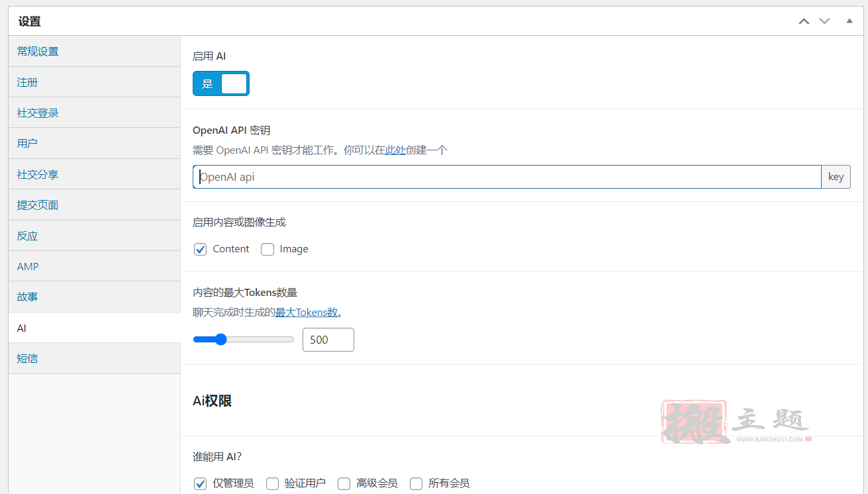Viewport: 868px width, 494px height.
Task: Open the 注册 tab
Action: tap(95, 82)
